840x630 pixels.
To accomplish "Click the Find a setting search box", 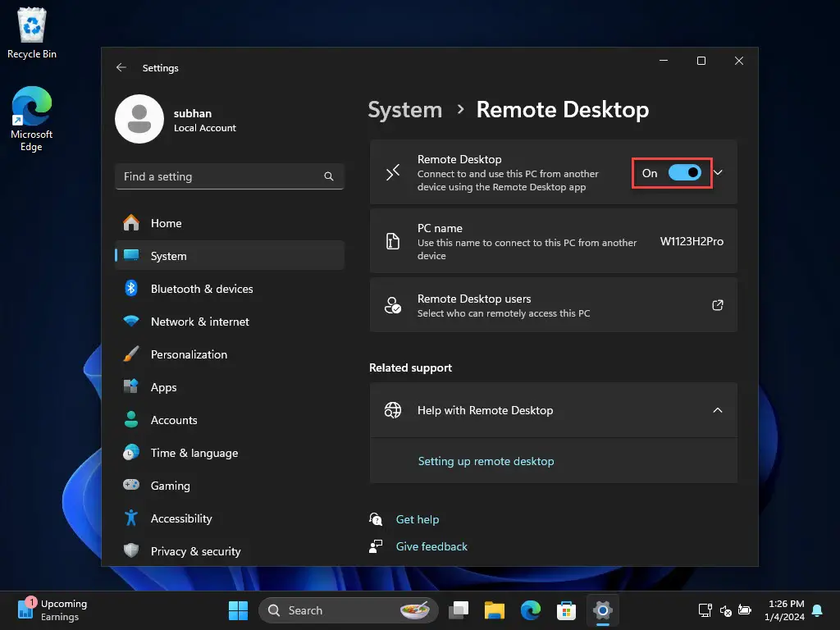I will 229,176.
